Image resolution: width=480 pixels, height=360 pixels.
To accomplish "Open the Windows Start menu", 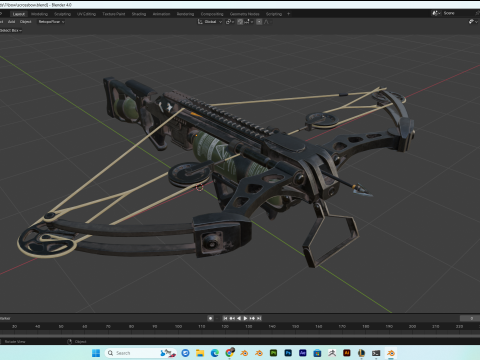I will (96, 353).
